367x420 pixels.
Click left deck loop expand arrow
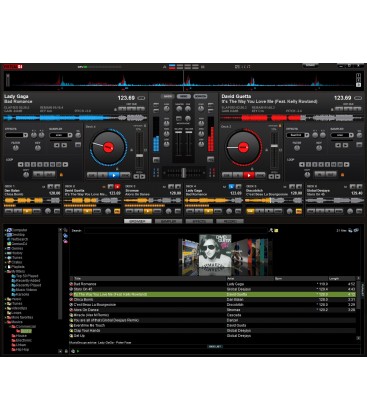tap(65, 164)
